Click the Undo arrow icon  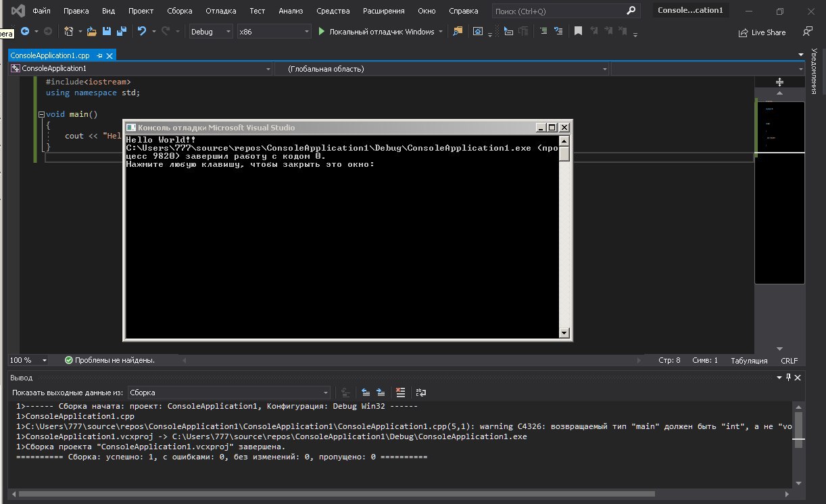[142, 31]
